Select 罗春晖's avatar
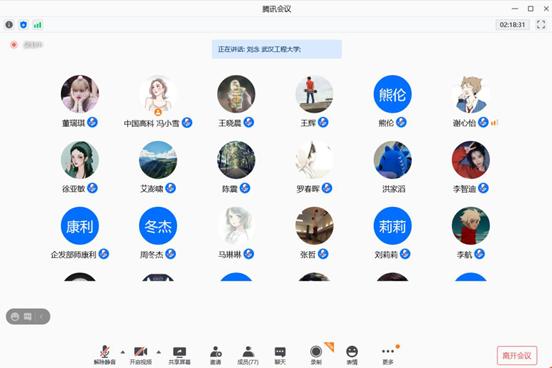 [314, 160]
